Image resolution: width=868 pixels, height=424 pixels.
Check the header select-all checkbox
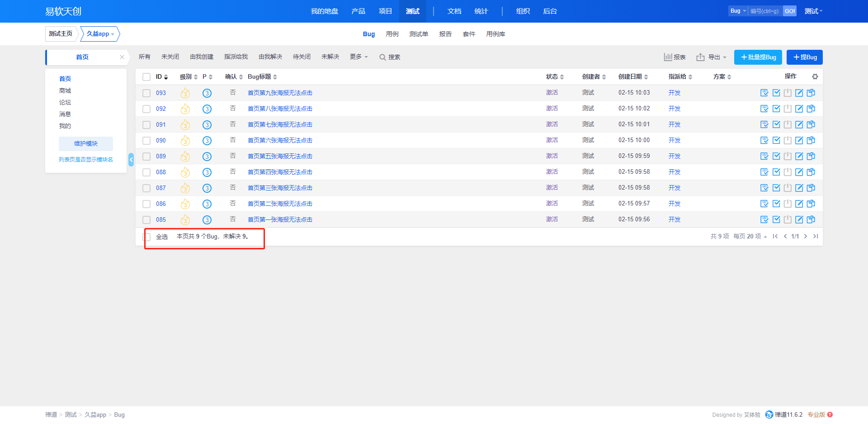(x=146, y=77)
